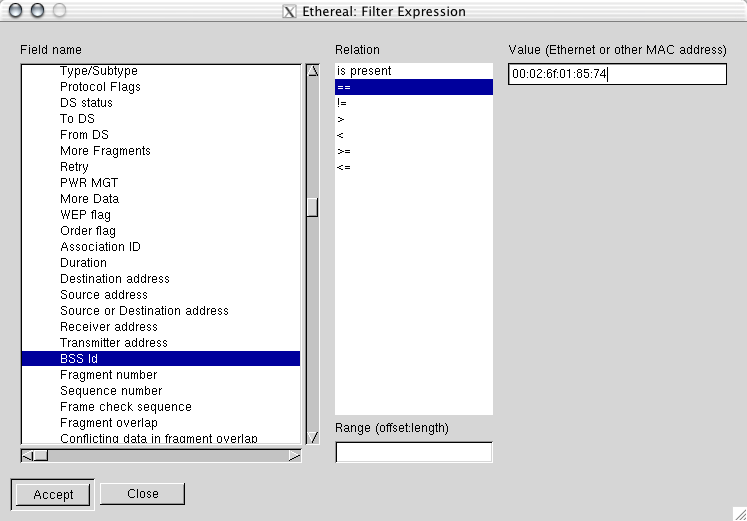Click the X11 icon in title bar
The image size is (747, 521).
(289, 11)
